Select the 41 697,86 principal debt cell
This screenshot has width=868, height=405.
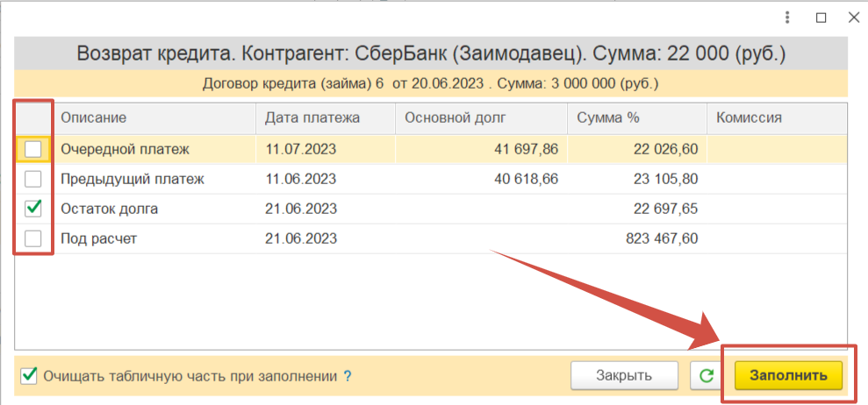[x=527, y=150]
